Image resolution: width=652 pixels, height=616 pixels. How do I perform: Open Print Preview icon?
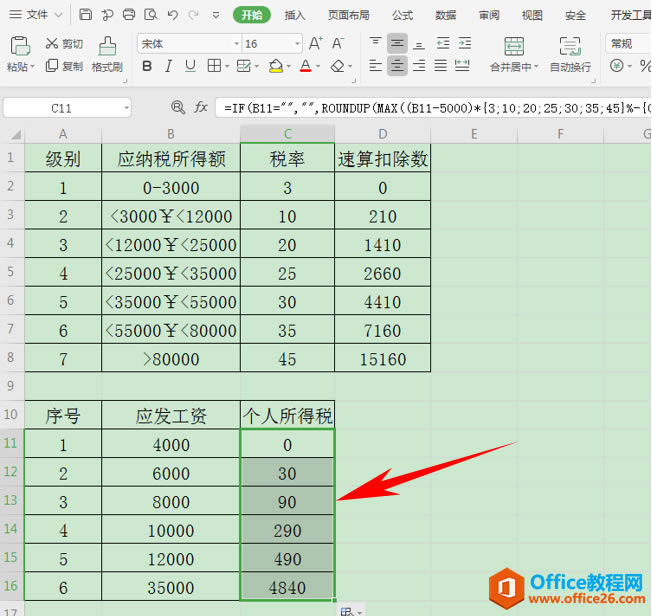pyautogui.click(x=151, y=15)
